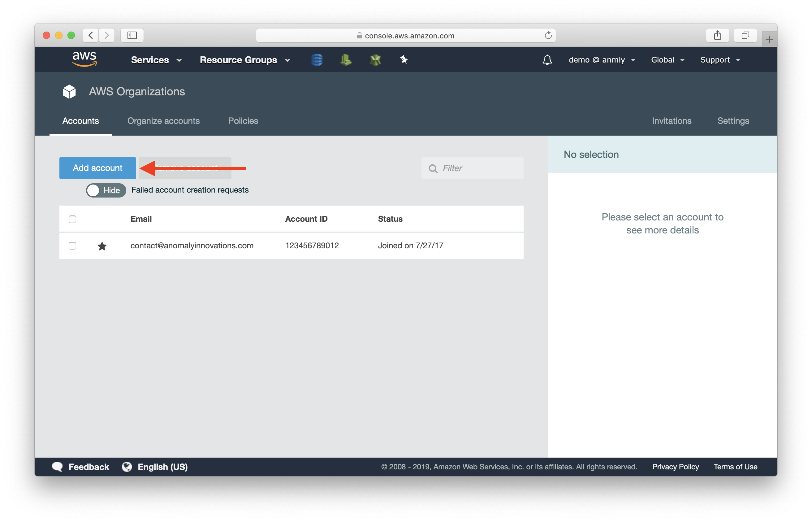Check the select all accounts checkbox

(72, 218)
